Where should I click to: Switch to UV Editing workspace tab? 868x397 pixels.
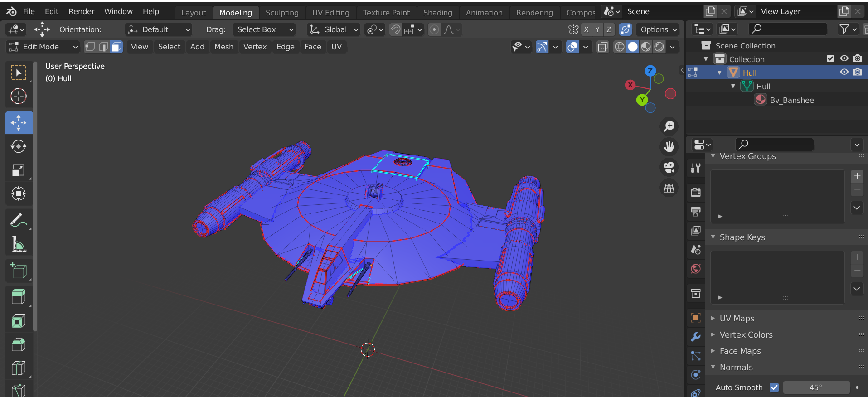tap(331, 13)
